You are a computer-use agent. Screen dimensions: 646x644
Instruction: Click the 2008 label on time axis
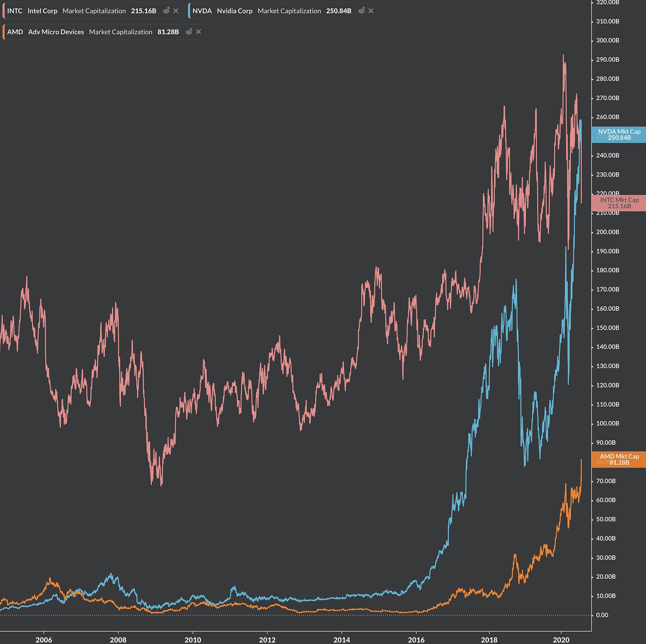[x=118, y=640]
